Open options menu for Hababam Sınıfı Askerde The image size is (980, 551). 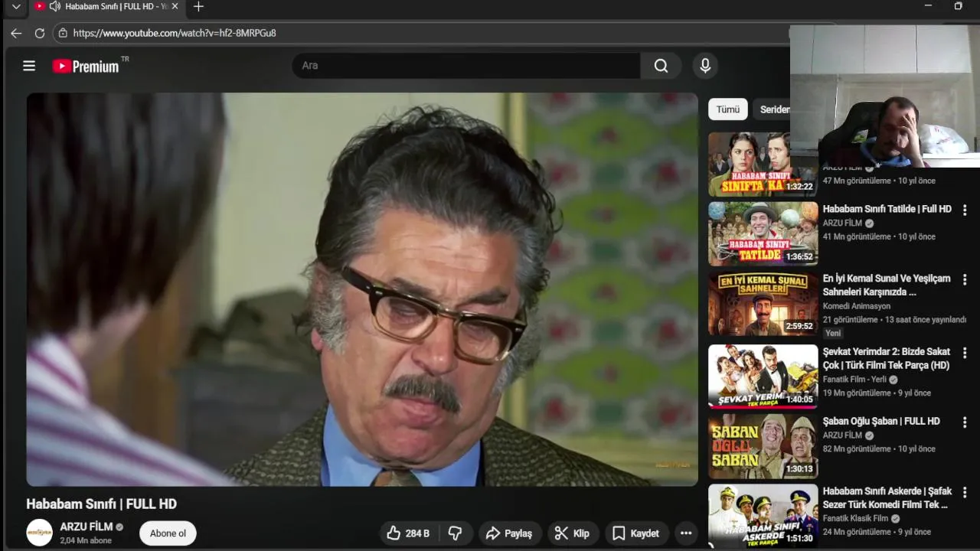click(x=965, y=493)
